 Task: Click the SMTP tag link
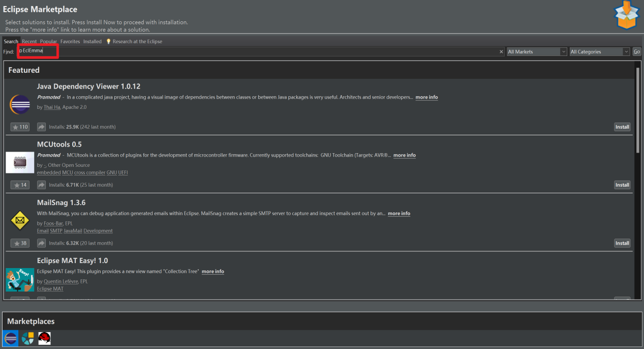56,231
